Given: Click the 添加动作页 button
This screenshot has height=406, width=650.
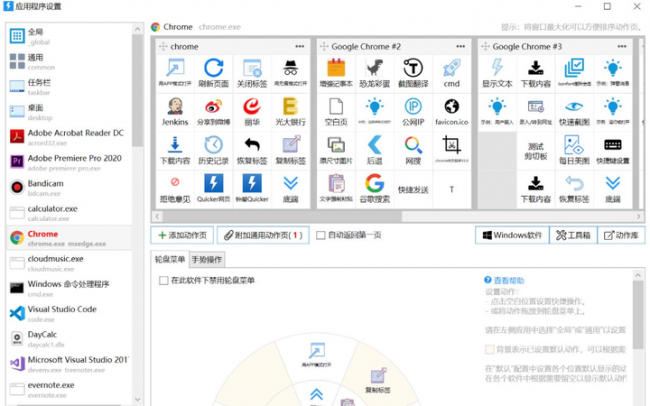Looking at the screenshot, I should (182, 235).
